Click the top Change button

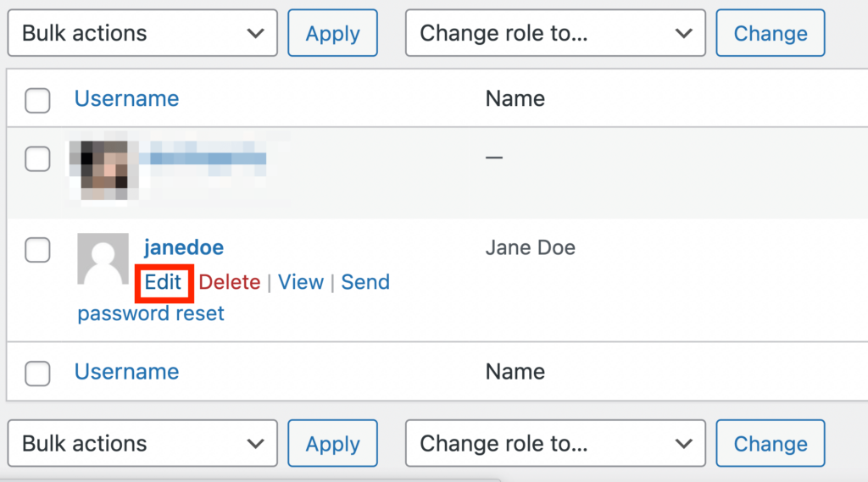tap(770, 34)
